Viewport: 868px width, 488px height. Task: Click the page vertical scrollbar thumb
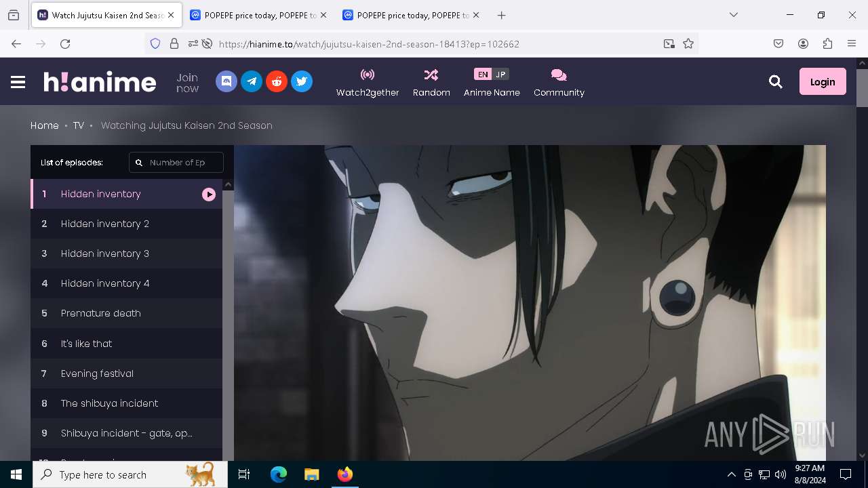click(862, 87)
